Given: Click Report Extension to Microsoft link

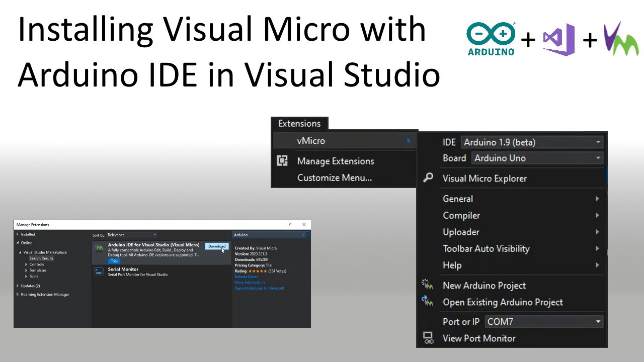Looking at the screenshot, I should [x=260, y=288].
